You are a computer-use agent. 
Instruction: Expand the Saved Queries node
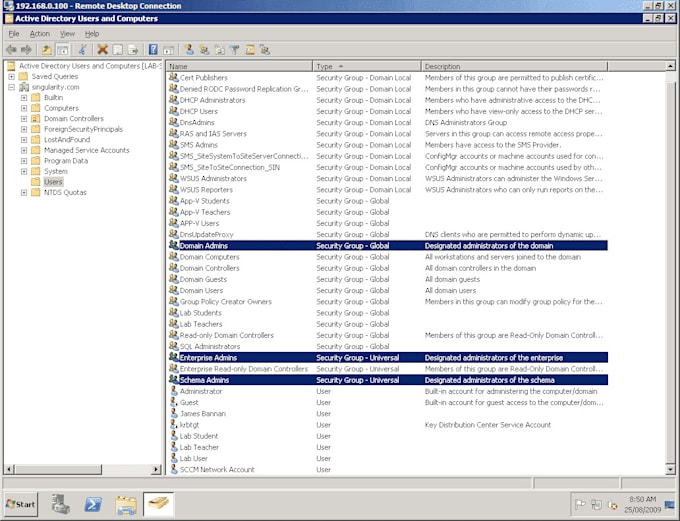[12, 77]
